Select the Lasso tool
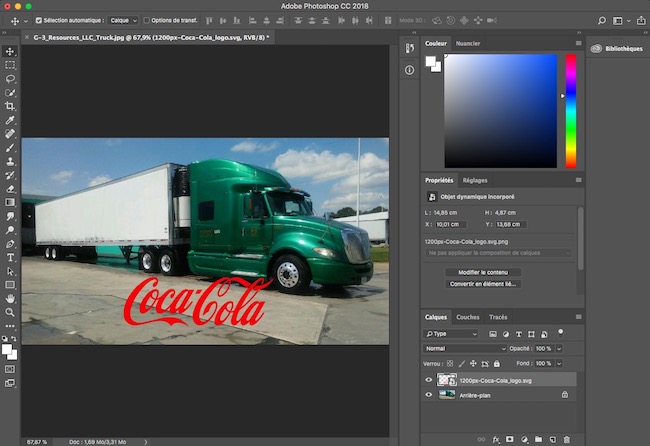 tap(10, 79)
